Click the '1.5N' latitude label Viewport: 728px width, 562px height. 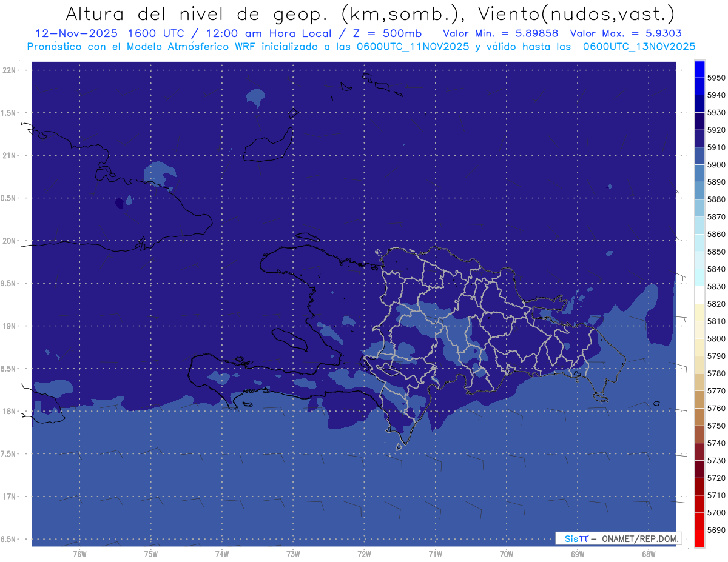(8, 113)
